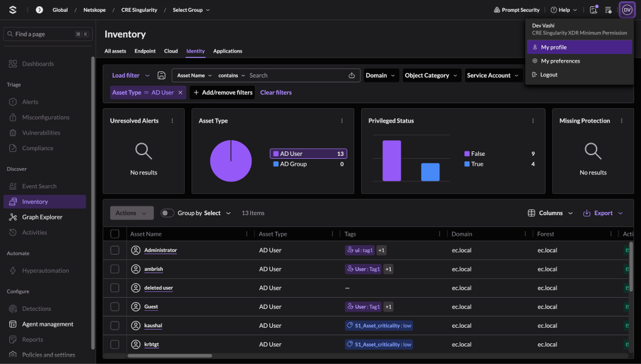
Task: Tick the select-all checkbox in table header
Action: tap(115, 234)
